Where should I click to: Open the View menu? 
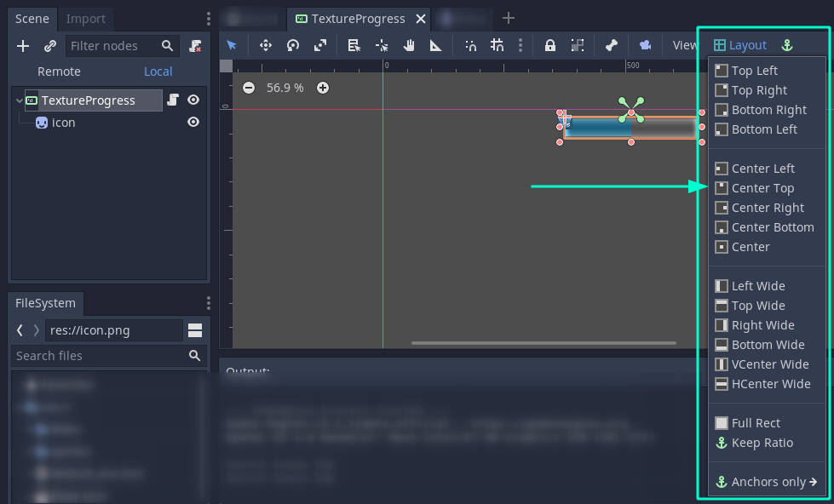[x=686, y=45]
